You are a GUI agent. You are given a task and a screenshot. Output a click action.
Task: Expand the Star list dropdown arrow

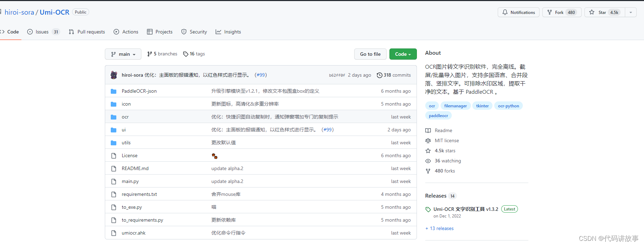pos(631,12)
